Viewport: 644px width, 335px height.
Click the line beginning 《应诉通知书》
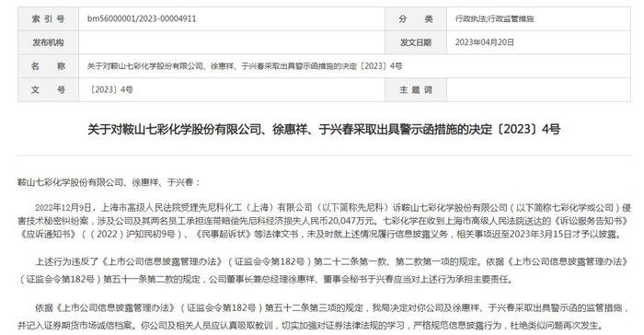tap(319, 235)
